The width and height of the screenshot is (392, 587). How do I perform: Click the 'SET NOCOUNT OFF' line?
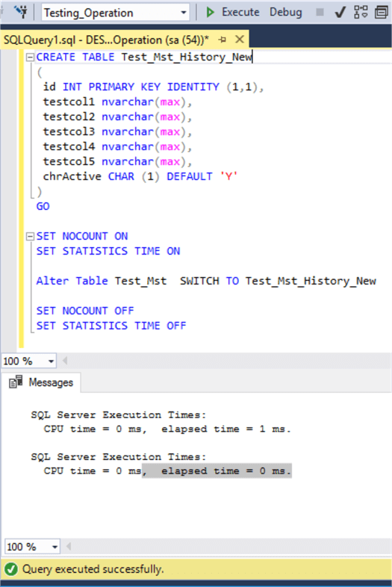pos(85,311)
